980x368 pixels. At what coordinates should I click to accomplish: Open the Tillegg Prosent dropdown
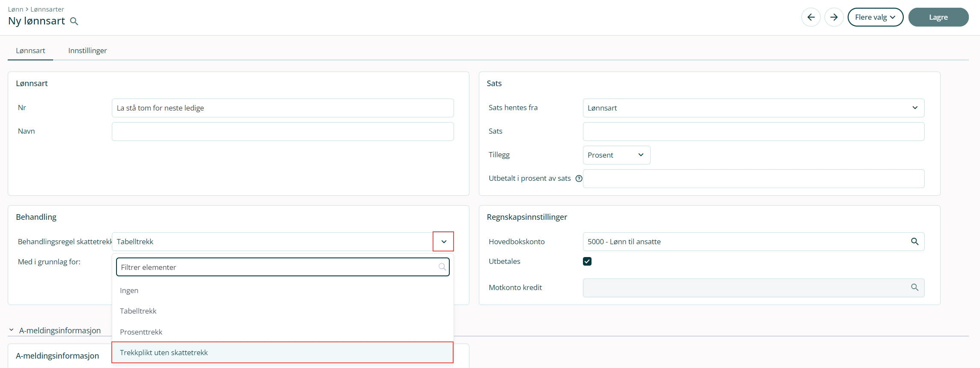click(x=616, y=155)
